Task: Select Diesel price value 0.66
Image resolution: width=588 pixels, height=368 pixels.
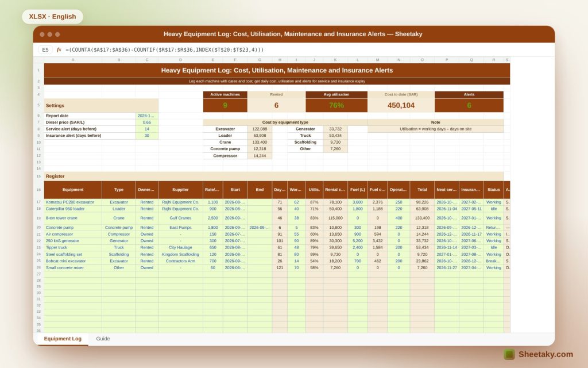Action: (146, 122)
